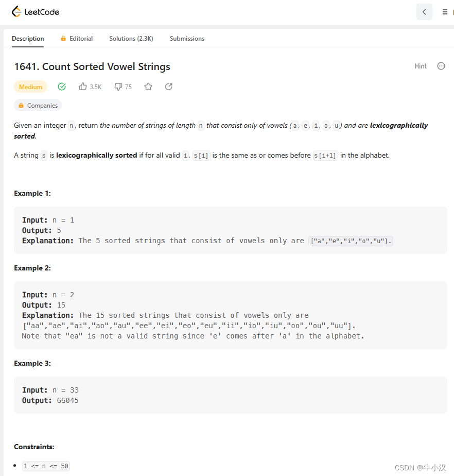Open the hamburger menu at top right

445,11
